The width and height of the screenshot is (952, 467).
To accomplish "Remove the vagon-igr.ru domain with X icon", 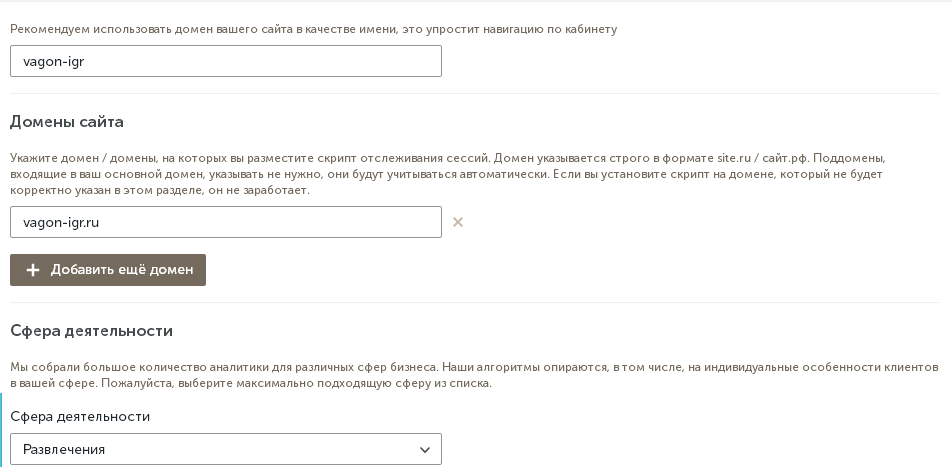I will click(458, 222).
